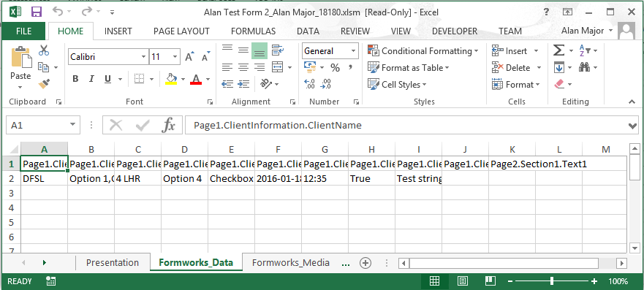Viewport: 644px width, 290px height.
Task: Open the font size 11 dropdown
Action: tap(175, 56)
